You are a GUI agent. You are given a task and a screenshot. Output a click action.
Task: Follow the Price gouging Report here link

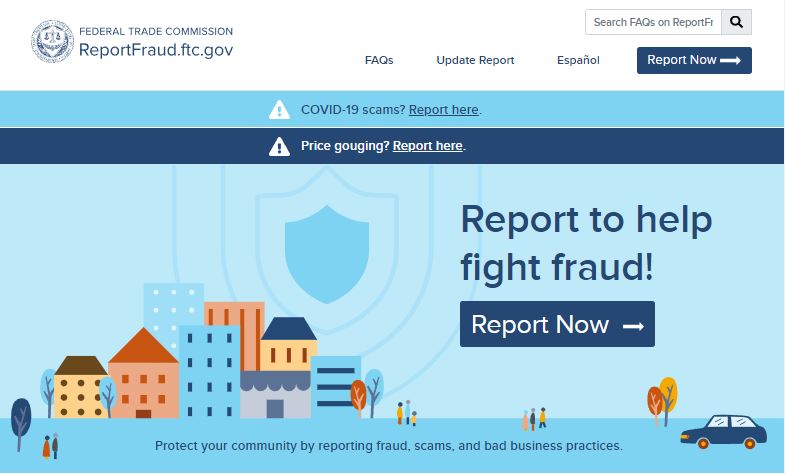coord(428,146)
